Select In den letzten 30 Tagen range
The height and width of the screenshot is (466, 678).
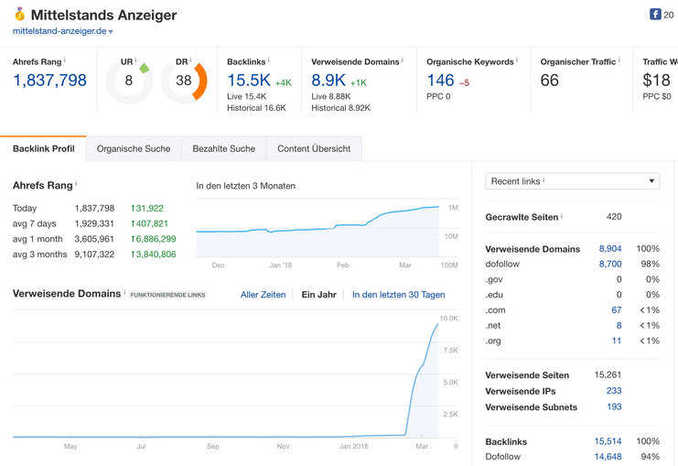(x=398, y=295)
